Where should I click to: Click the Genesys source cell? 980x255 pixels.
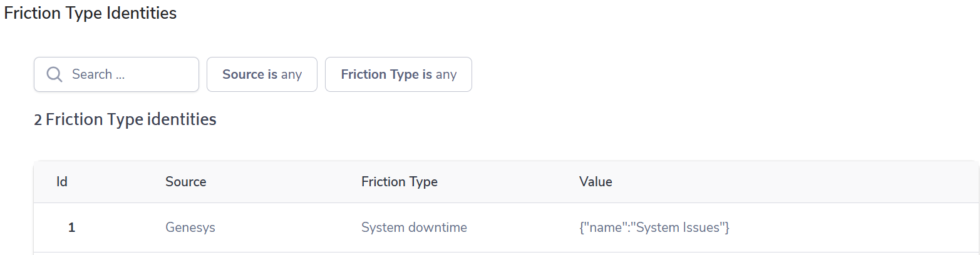[190, 227]
